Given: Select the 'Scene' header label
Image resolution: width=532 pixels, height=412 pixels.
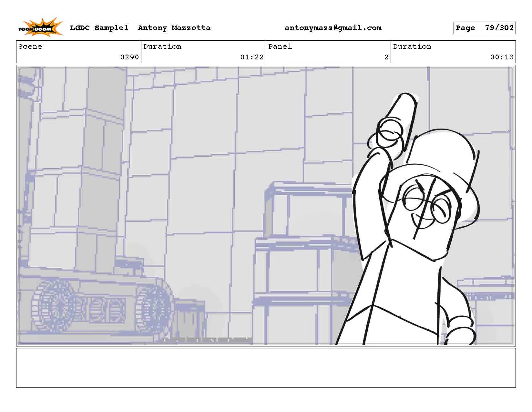Looking at the screenshot, I should point(30,46).
